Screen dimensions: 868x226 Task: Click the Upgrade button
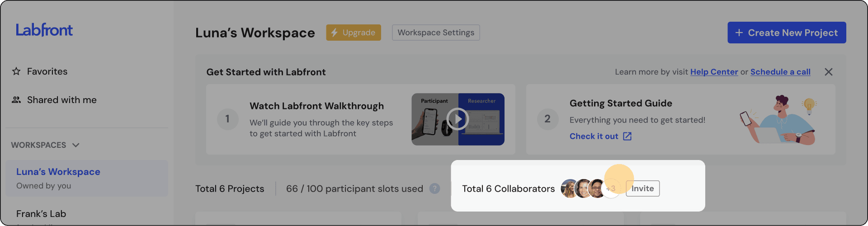[x=354, y=33]
